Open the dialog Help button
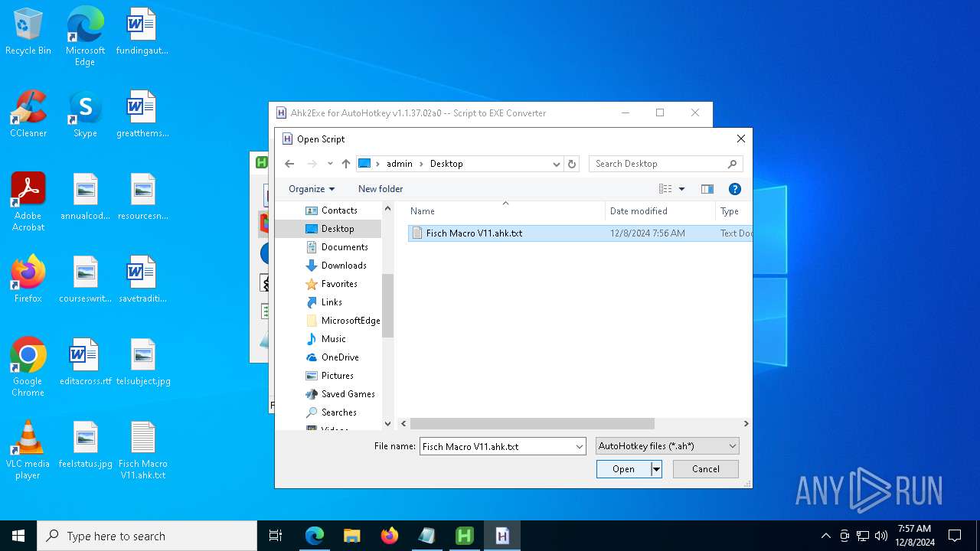 pyautogui.click(x=734, y=189)
